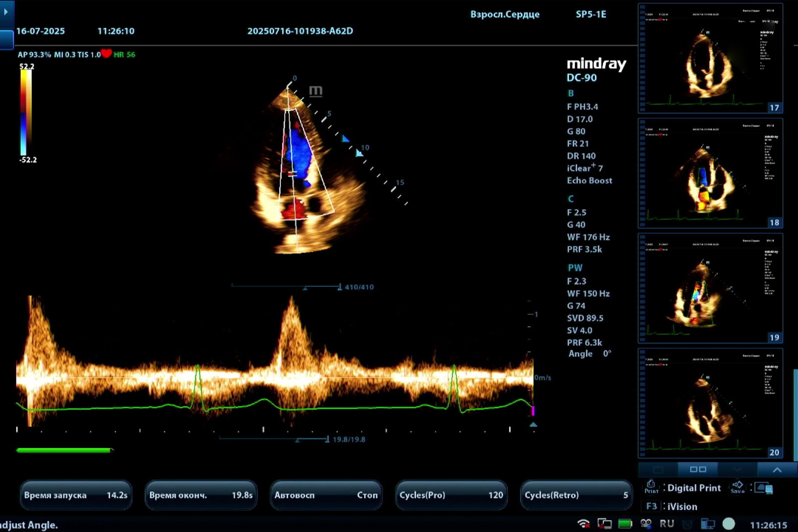Screen dimensions: 798x532
Task: Open saved image thumbnail 18
Action: point(710,173)
